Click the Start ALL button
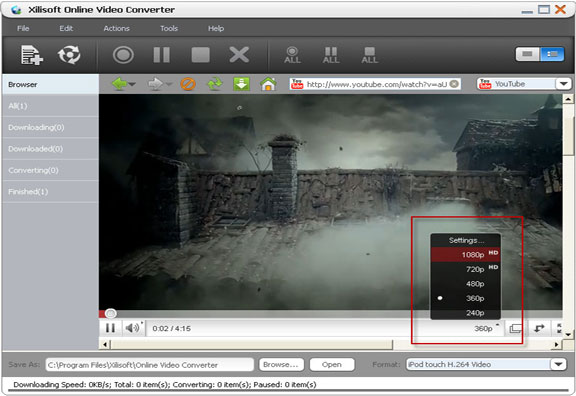This screenshot has width=576, height=396. tap(292, 55)
